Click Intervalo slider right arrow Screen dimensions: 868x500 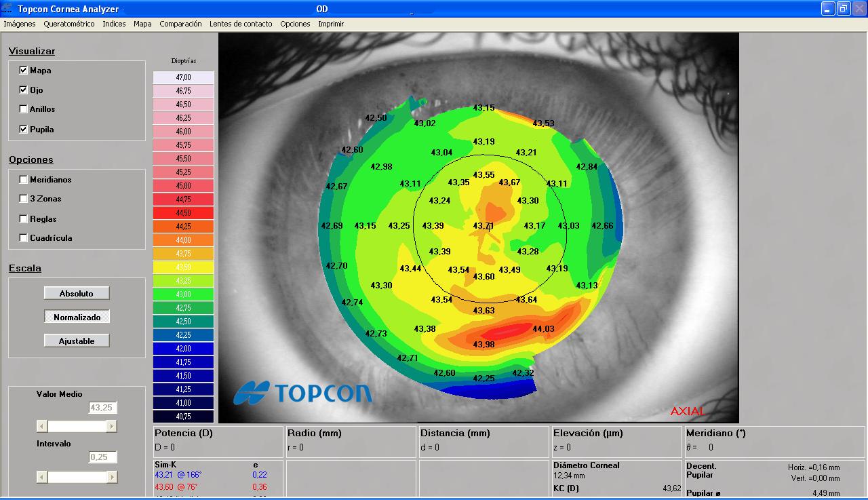[112, 477]
